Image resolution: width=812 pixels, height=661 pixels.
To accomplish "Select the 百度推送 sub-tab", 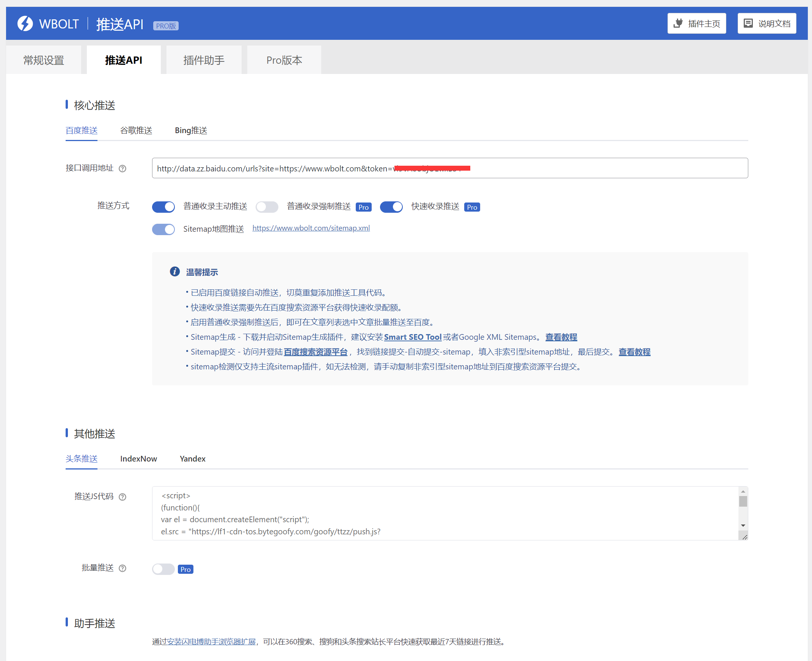I will (82, 130).
